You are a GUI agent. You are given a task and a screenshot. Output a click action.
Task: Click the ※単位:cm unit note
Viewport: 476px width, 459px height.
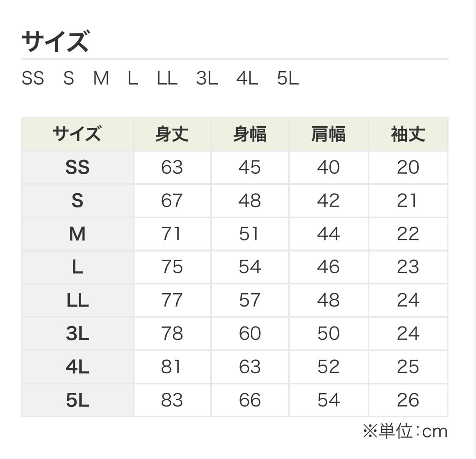(405, 432)
